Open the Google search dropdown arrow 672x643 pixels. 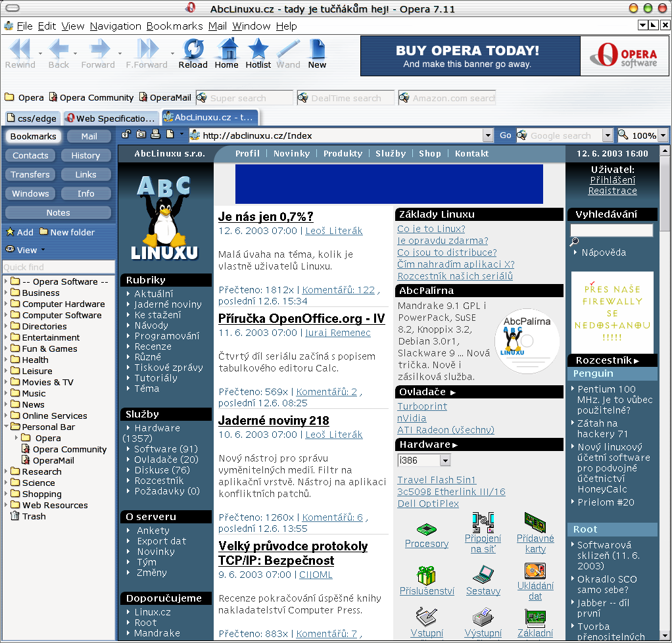pyautogui.click(x=608, y=136)
